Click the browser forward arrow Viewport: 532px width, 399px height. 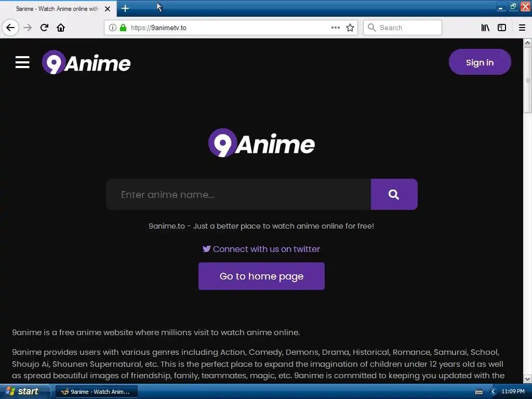[28, 28]
